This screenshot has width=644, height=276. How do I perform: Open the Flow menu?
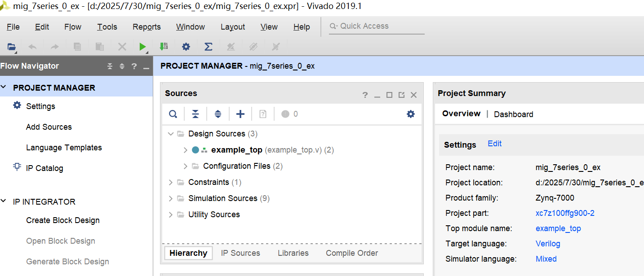(72, 27)
